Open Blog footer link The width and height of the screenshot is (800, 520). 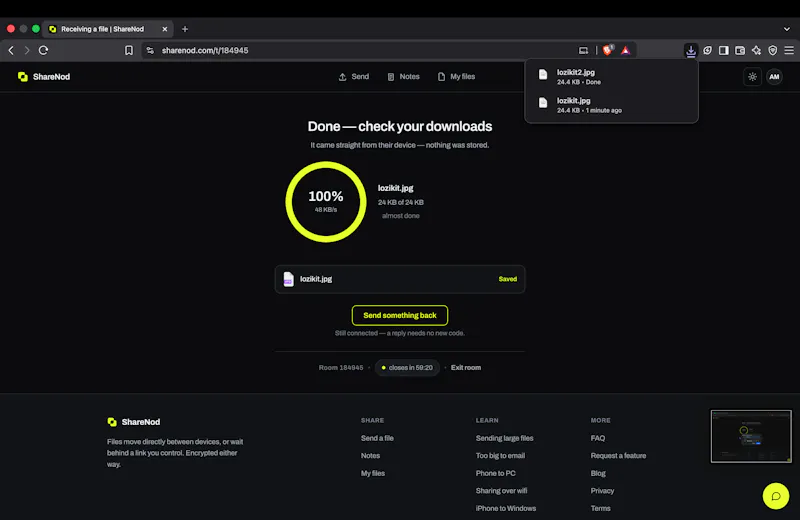click(598, 473)
